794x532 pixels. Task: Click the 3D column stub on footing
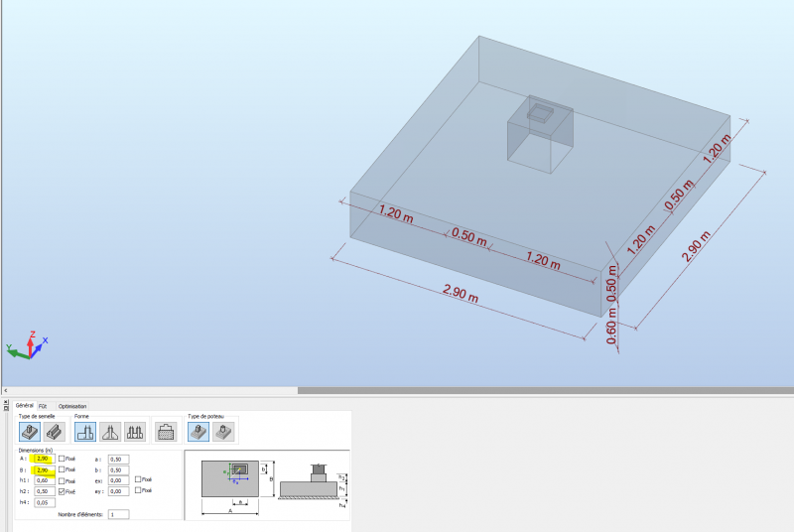pyautogui.click(x=540, y=134)
